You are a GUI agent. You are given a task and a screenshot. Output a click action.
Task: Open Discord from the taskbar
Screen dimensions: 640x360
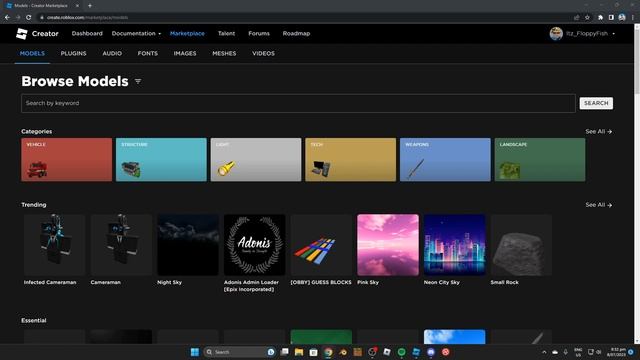point(431,352)
